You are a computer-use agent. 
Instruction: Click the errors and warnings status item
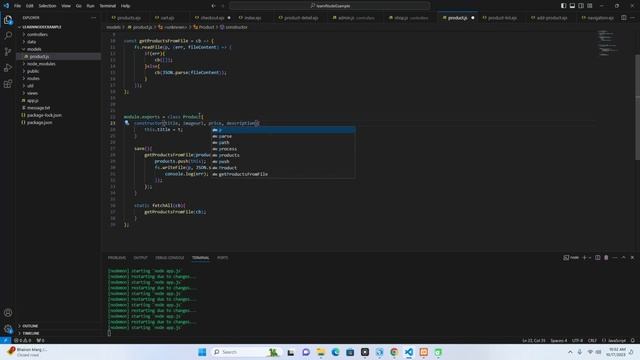[x=22, y=340]
